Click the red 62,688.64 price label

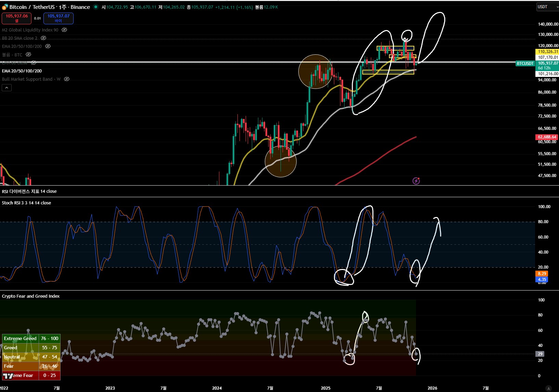point(547,137)
